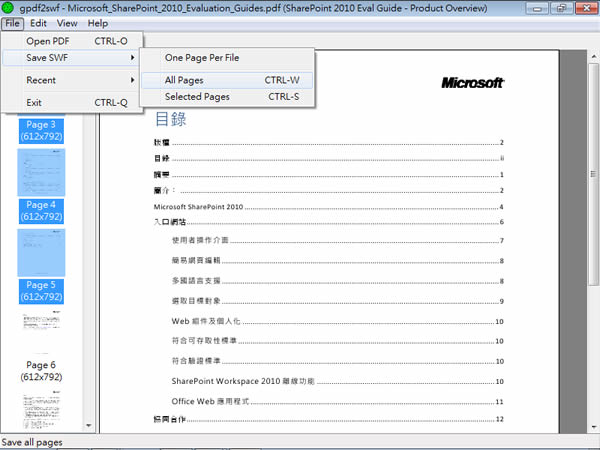
Task: Open the View menu
Action: [67, 23]
